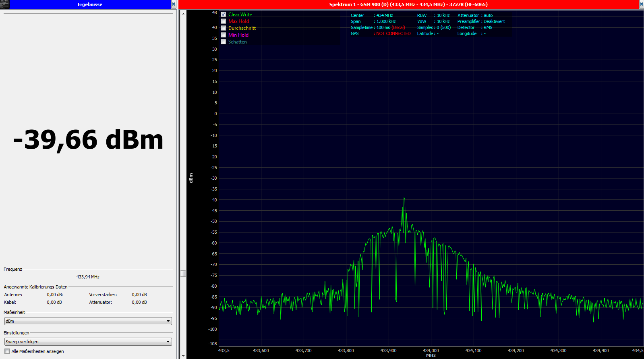644x359 pixels.
Task: Click the Sampletime 100 ms value
Action: tap(383, 27)
